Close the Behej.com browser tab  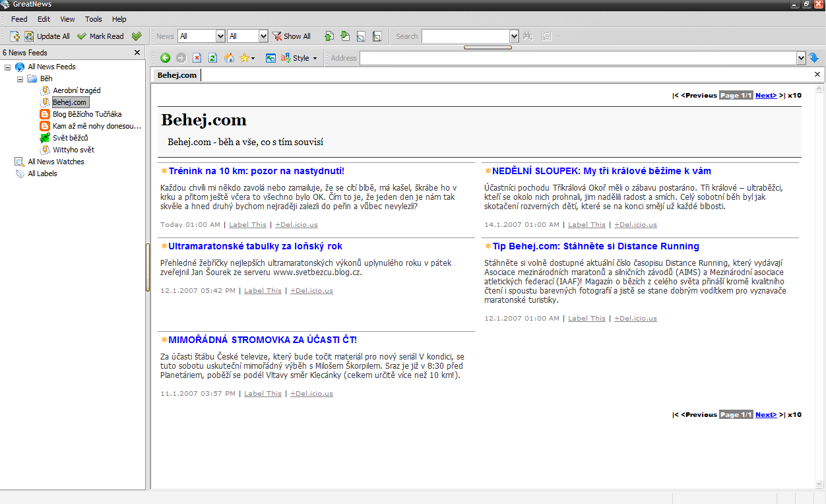point(817,75)
